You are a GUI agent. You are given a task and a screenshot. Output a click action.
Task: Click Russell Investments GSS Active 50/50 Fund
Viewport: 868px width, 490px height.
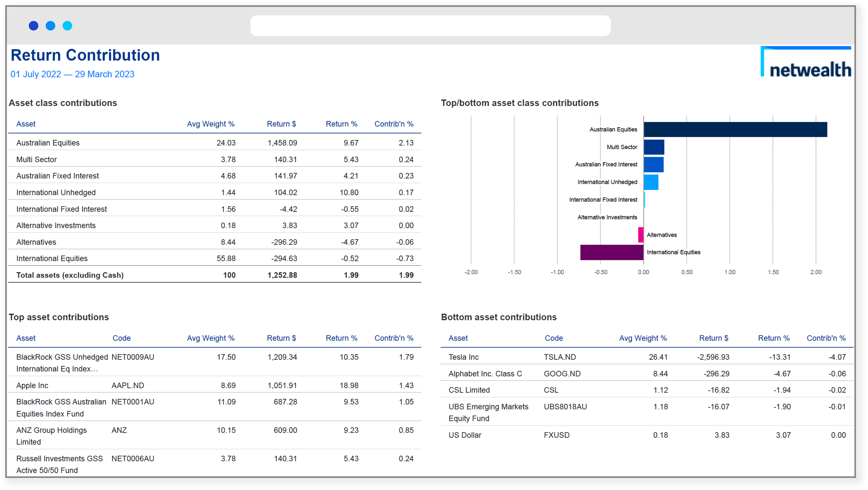60,464
